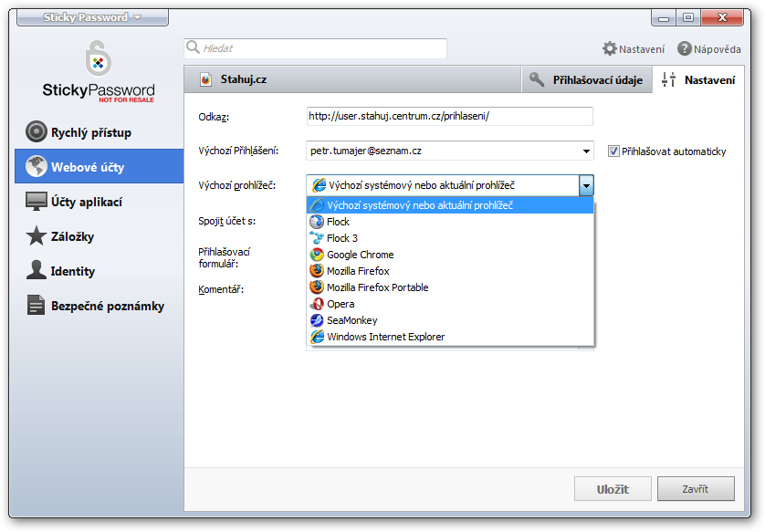The image size is (765, 532).
Task: Click the Zavřít button
Action: [696, 489]
